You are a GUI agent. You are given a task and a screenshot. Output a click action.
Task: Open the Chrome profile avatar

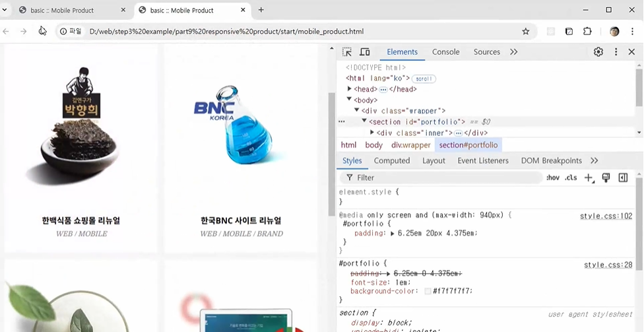click(614, 31)
